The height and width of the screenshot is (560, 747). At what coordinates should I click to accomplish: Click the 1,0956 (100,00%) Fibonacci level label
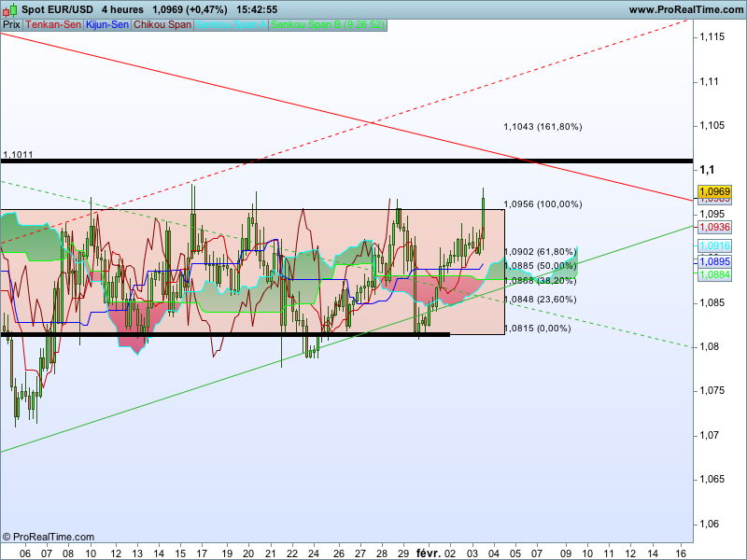pyautogui.click(x=543, y=203)
